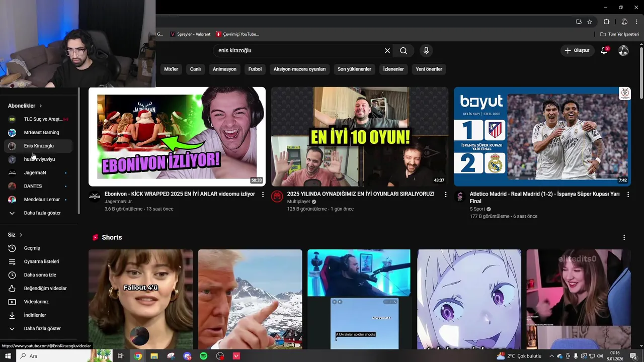Open Spreyler - Valorant bookmark
This screenshot has width=644, height=362.
coord(190,34)
